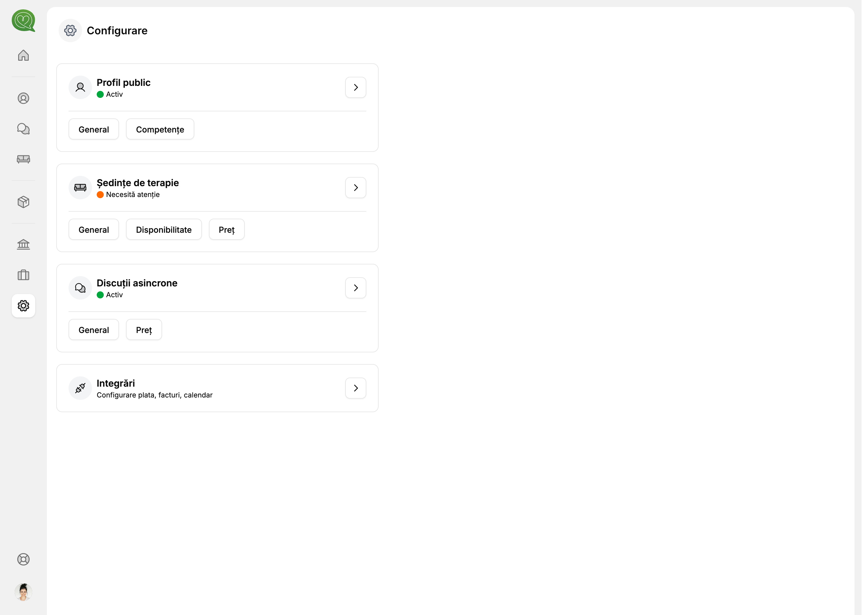Image resolution: width=868 pixels, height=615 pixels.
Task: Click the settings gear in the sidebar
Action: click(x=23, y=306)
